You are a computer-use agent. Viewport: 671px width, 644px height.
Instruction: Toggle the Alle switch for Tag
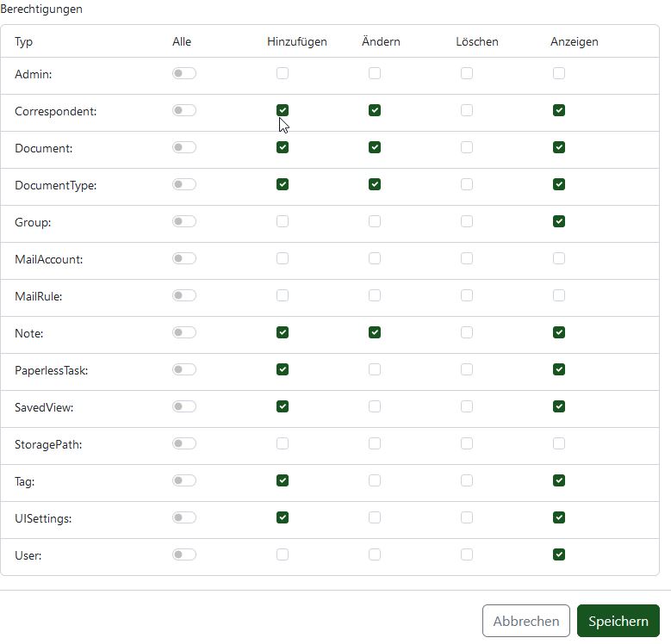[x=184, y=480]
